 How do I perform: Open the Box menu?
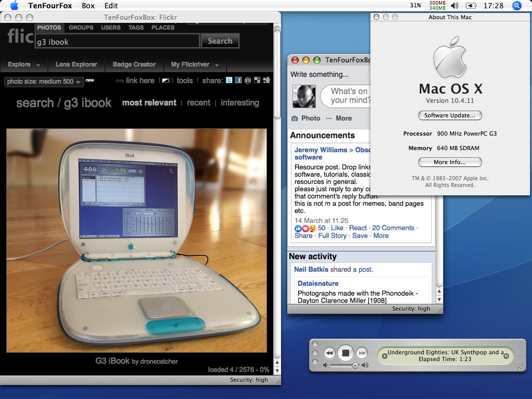(x=88, y=5)
